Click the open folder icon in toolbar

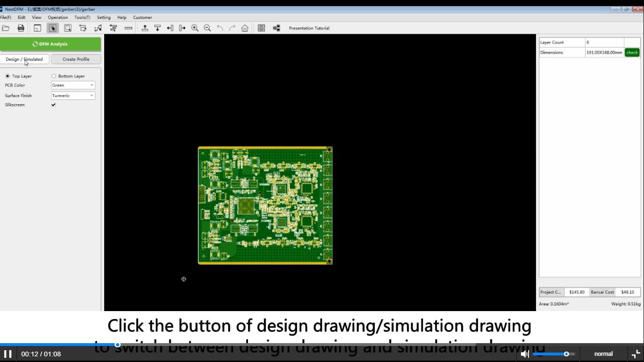click(6, 28)
